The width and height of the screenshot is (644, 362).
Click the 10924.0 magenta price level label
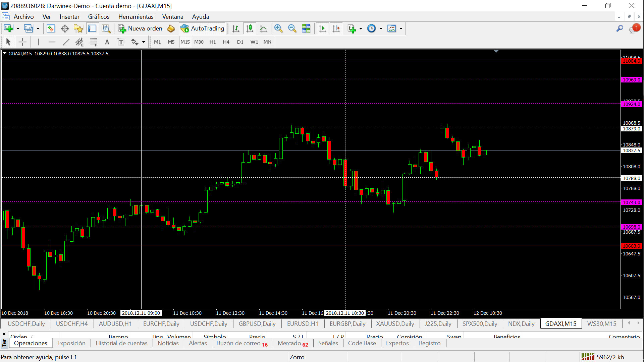tap(632, 104)
